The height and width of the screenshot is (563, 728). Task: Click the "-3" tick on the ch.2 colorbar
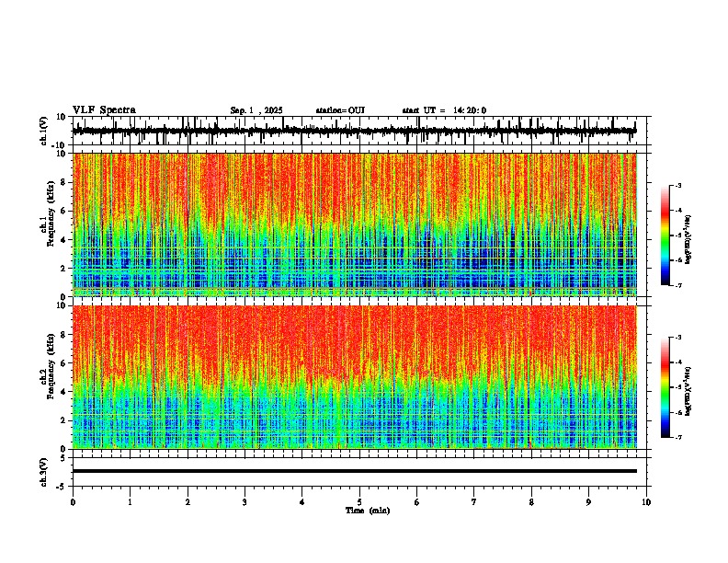[677, 338]
